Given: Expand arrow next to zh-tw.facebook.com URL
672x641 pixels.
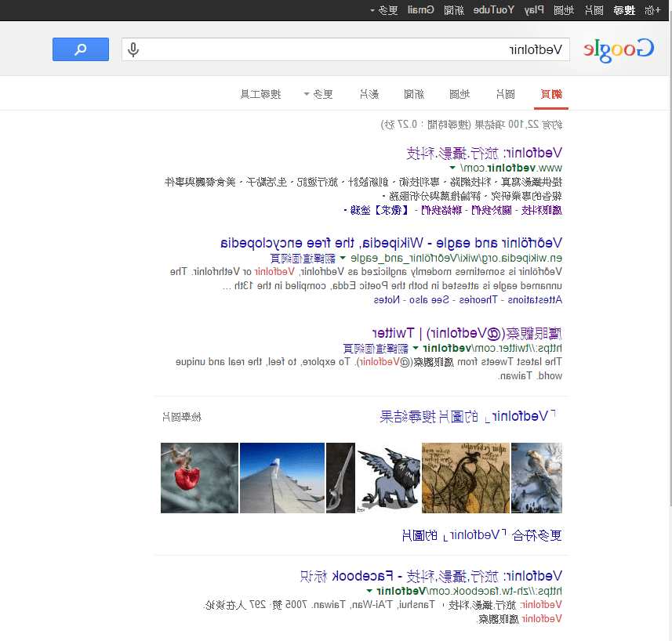Looking at the screenshot, I should click(369, 591).
